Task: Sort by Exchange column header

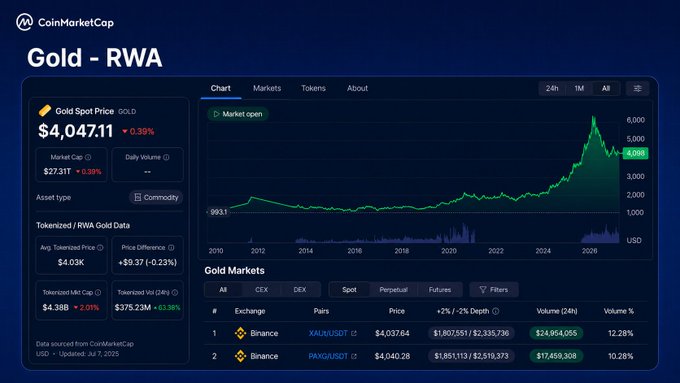Action: [x=250, y=311]
